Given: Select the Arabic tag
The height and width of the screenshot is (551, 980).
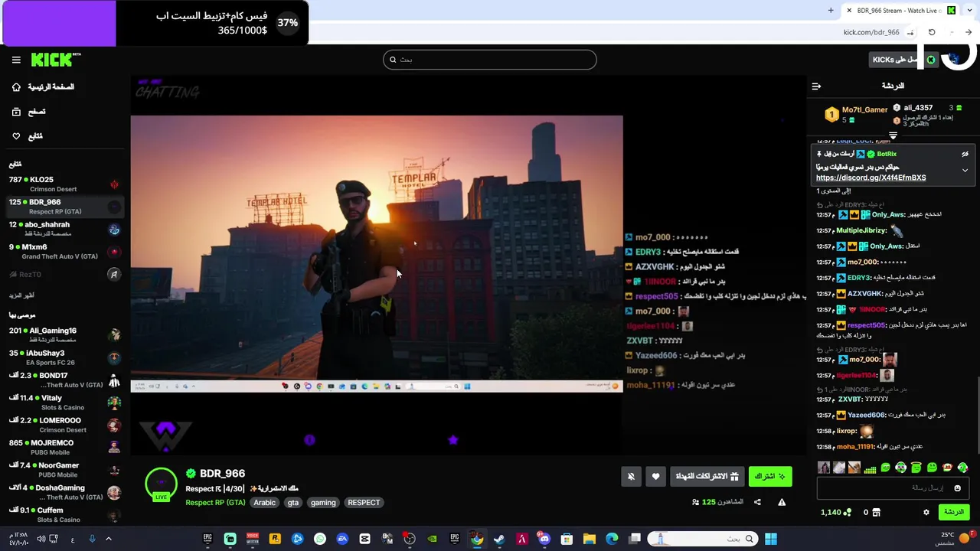Looking at the screenshot, I should [x=264, y=503].
